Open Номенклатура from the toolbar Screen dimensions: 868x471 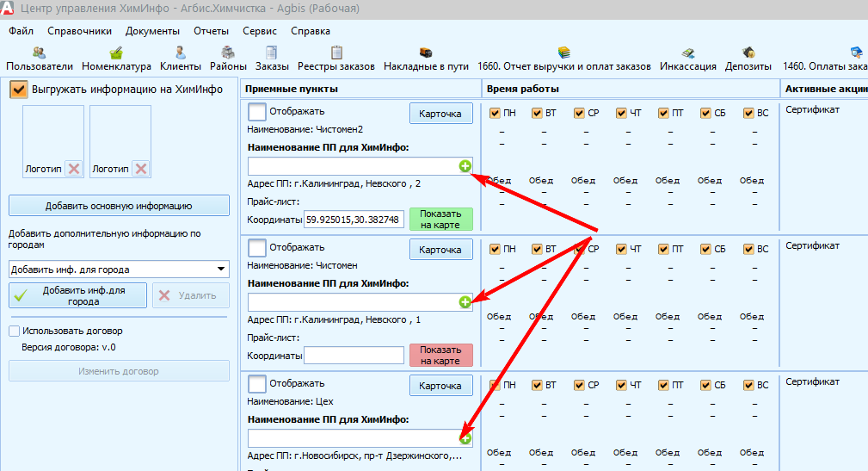[116, 59]
